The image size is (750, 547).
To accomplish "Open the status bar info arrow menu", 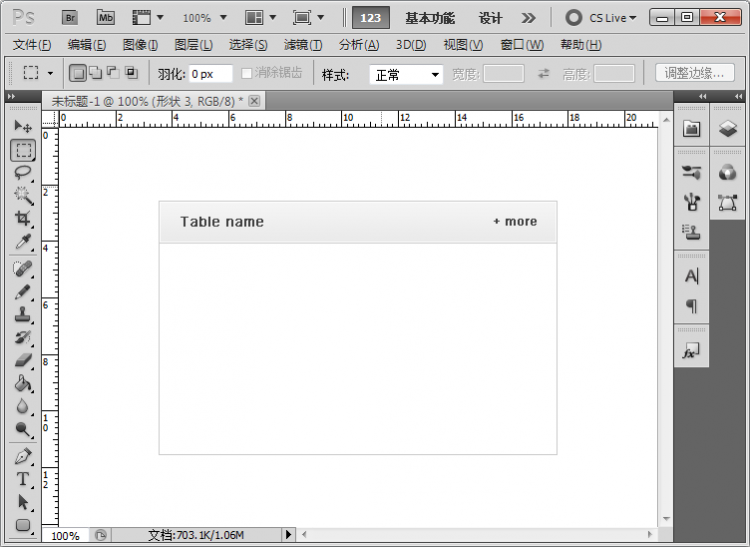I will coord(288,534).
